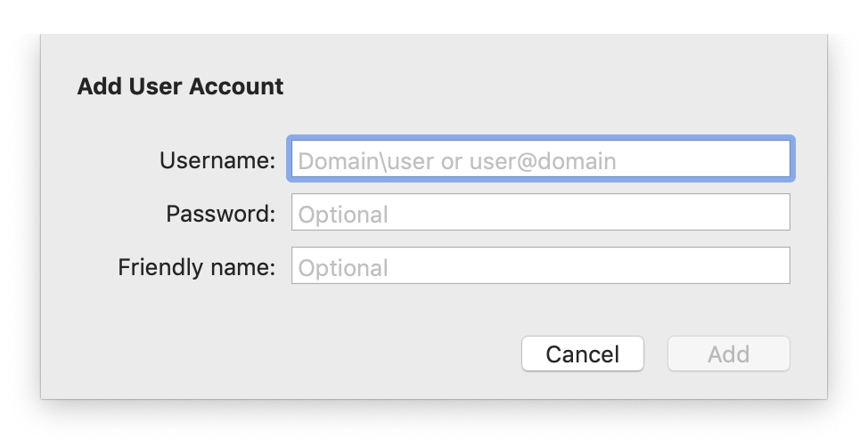
Task: Click the "Add User Account" heading
Action: pos(180,86)
